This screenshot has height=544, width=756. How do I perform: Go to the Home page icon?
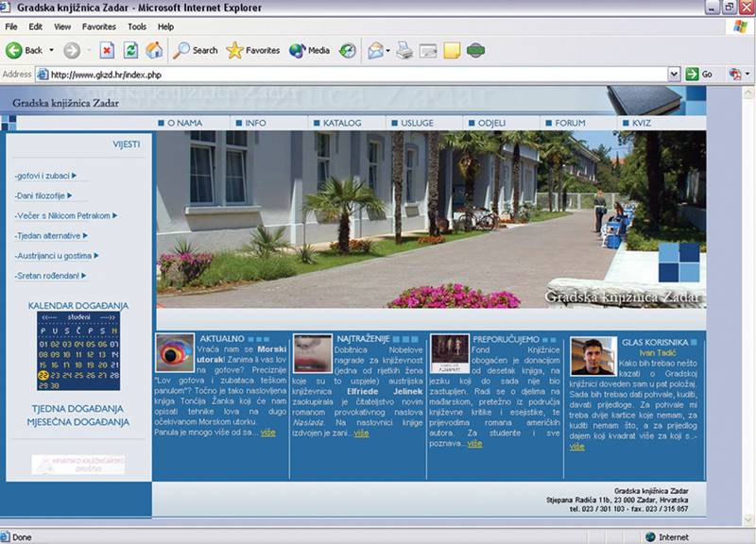click(153, 50)
